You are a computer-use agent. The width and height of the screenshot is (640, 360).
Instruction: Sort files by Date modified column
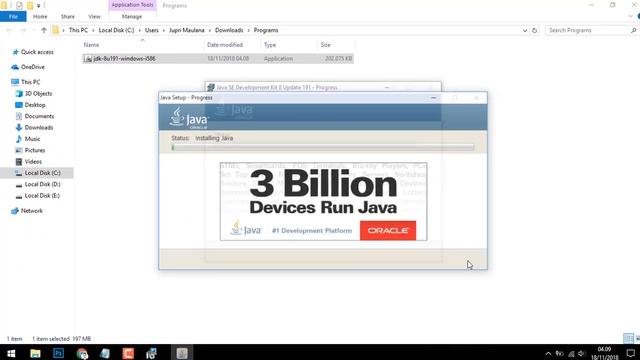(x=225, y=45)
